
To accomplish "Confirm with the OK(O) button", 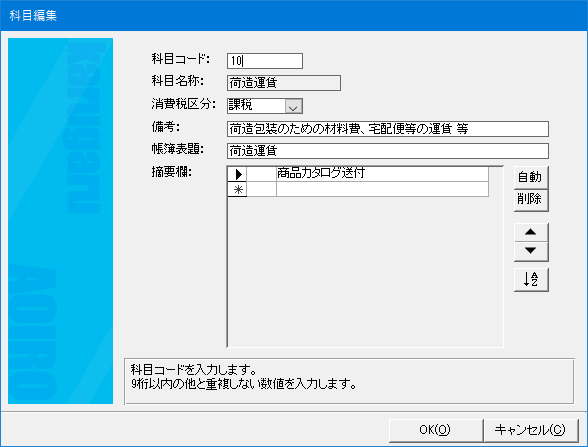I will (x=435, y=430).
